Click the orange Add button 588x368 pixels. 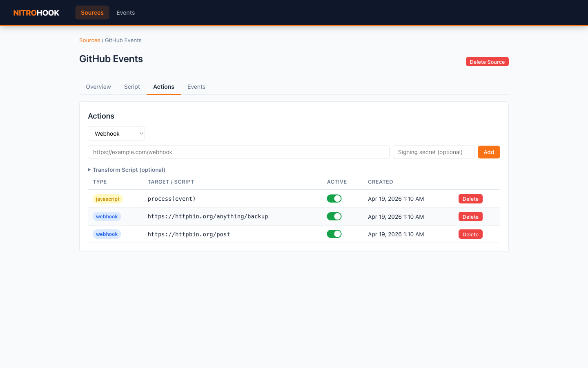point(489,152)
